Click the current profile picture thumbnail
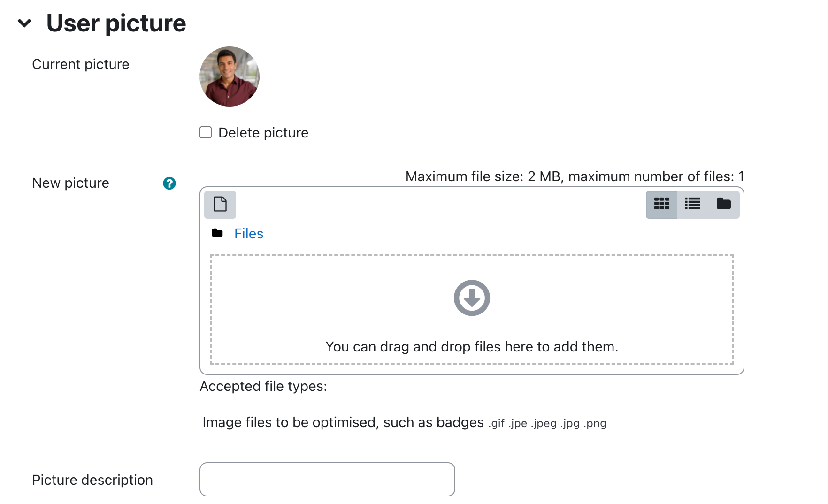 230,76
